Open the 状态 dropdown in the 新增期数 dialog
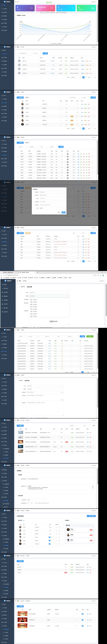Viewport: 107px width, 644px height. point(52,208)
